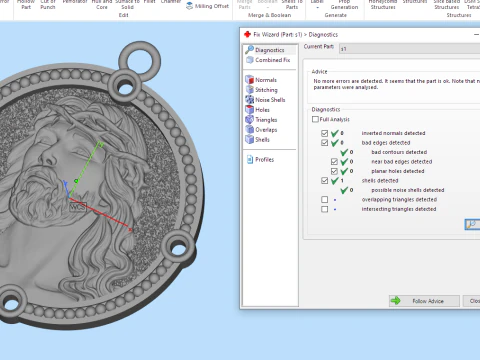Click the red cross Fix Wizard title icon
Image resolution: width=480 pixels, height=360 pixels.
click(x=247, y=34)
